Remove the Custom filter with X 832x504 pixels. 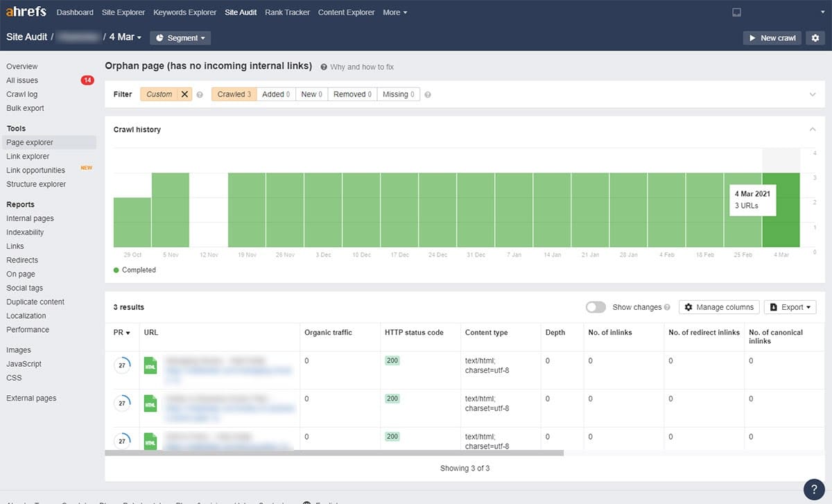(x=184, y=94)
